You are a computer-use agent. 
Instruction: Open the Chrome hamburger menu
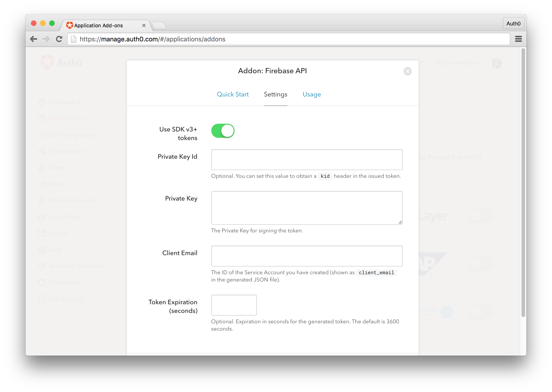pos(518,39)
